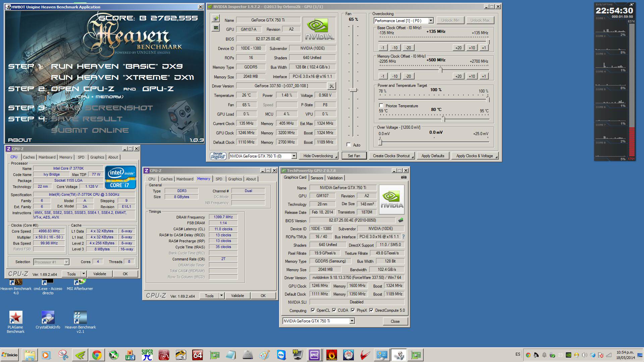The width and height of the screenshot is (644, 362).
Task: Click the media player taskbar icon
Action: click(46, 355)
